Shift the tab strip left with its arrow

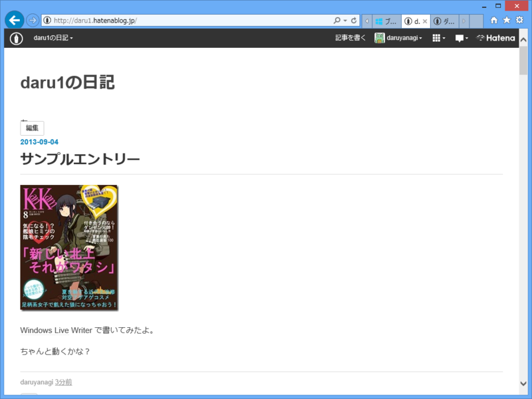click(x=367, y=21)
